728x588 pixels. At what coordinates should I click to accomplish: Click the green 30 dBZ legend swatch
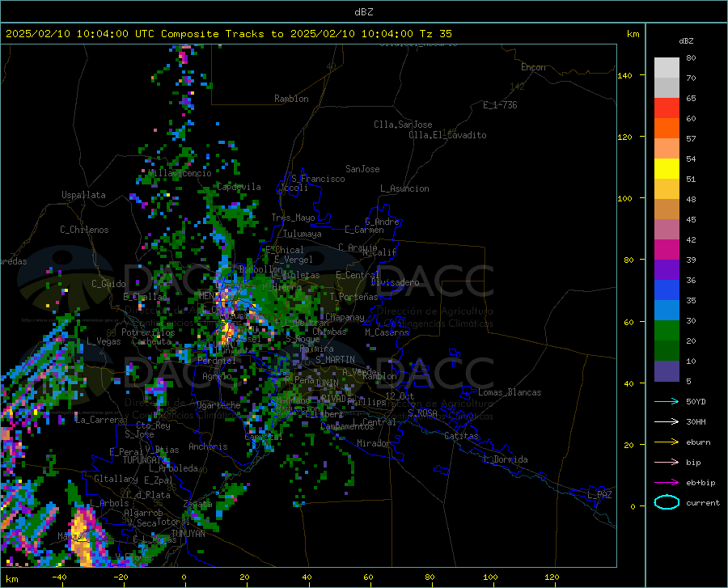click(667, 331)
